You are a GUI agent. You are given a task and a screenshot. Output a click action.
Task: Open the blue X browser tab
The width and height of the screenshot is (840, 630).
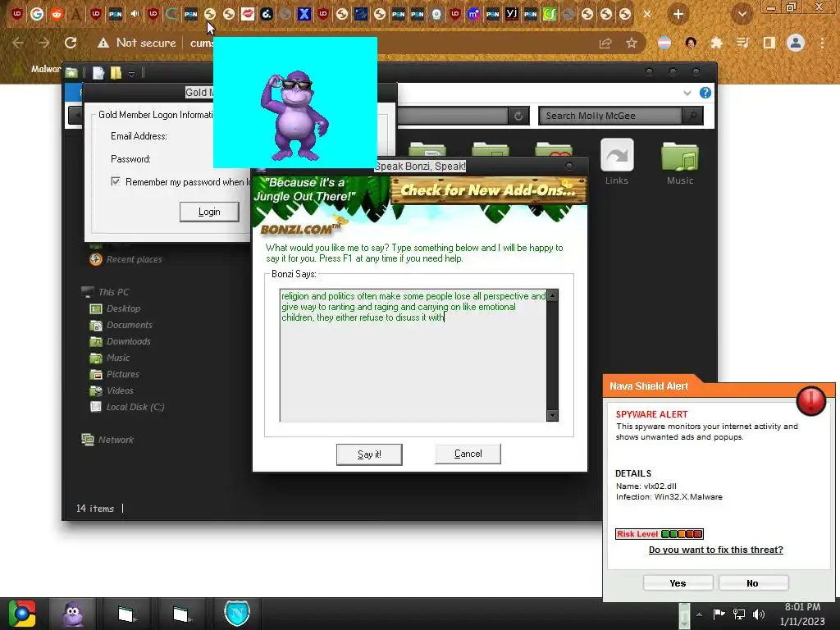[304, 15]
